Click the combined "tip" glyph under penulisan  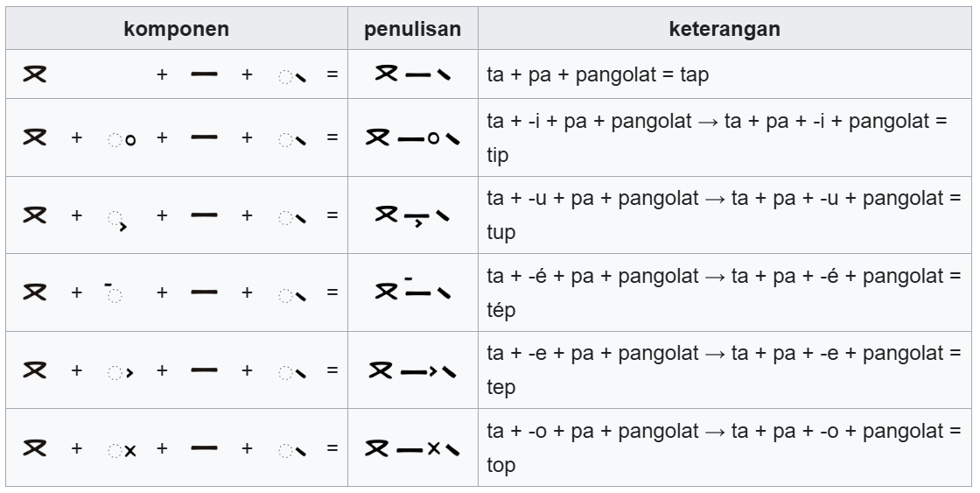click(413, 138)
